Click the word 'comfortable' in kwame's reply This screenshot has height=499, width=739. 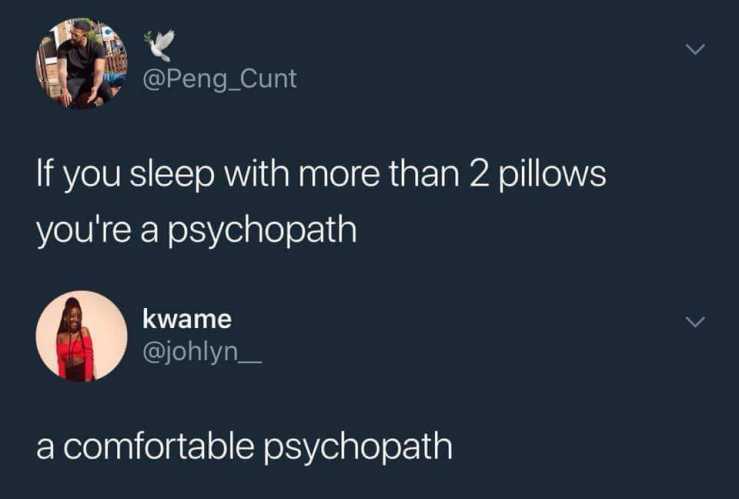[x=159, y=446]
